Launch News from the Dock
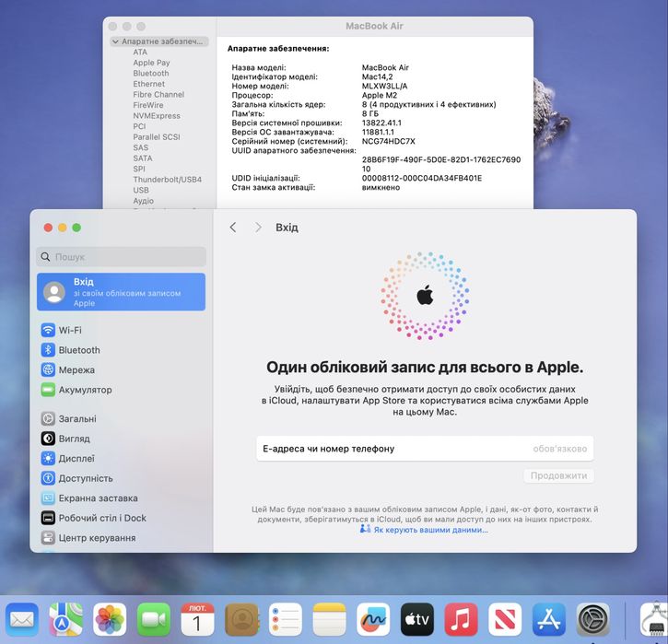Screen dimensions: 668x644 505,619
